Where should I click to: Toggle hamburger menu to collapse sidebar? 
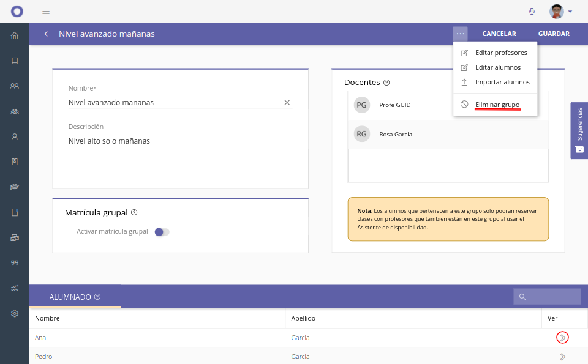(46, 12)
